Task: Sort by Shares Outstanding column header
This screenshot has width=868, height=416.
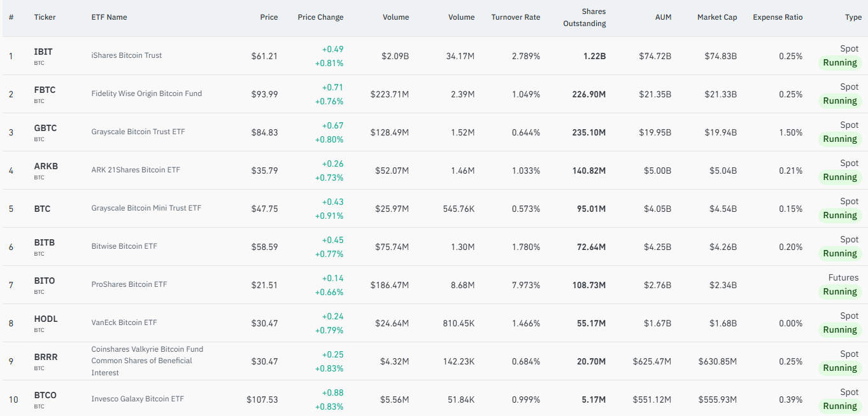Action: click(585, 17)
